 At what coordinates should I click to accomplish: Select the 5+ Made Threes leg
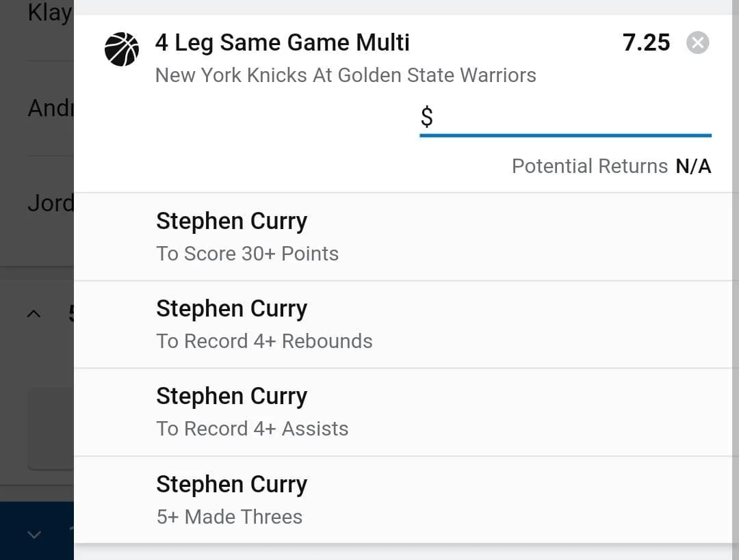[229, 516]
